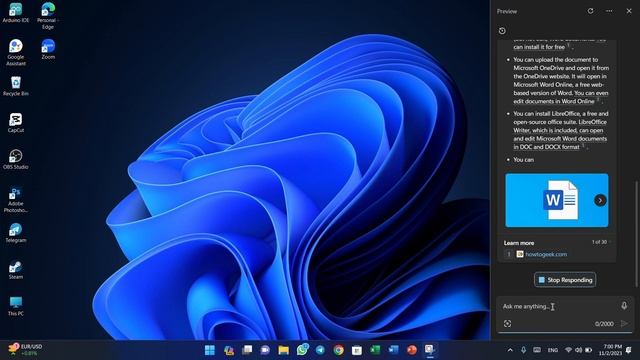Open Task View from the taskbar
The height and width of the screenshot is (360, 640).
pyautogui.click(x=247, y=350)
